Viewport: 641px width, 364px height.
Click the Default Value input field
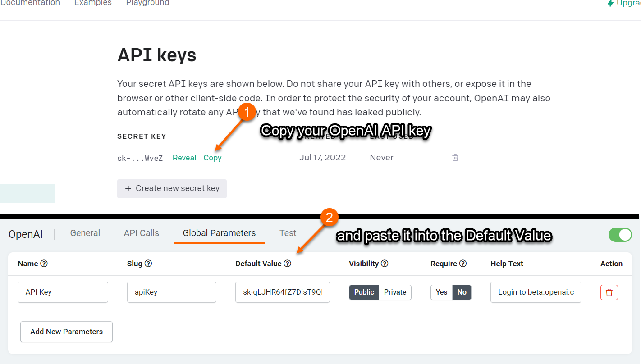(283, 292)
